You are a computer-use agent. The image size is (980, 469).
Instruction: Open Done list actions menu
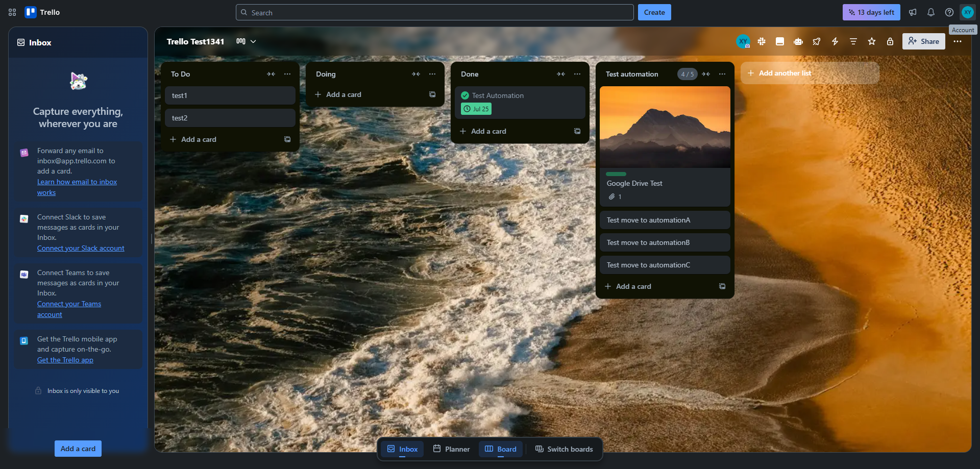point(577,74)
